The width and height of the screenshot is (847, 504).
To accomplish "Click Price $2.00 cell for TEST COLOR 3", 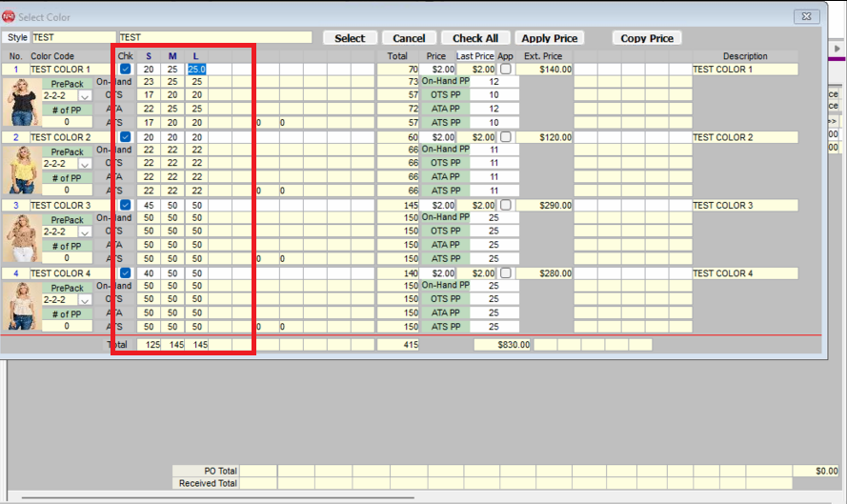I will (438, 205).
